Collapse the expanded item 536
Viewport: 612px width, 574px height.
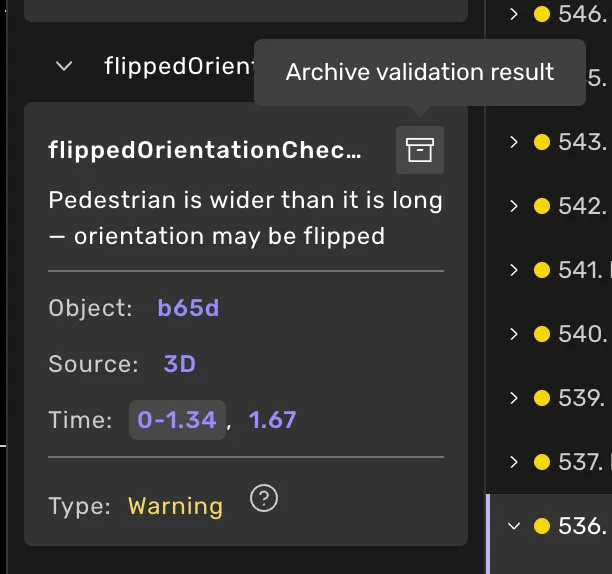point(514,526)
